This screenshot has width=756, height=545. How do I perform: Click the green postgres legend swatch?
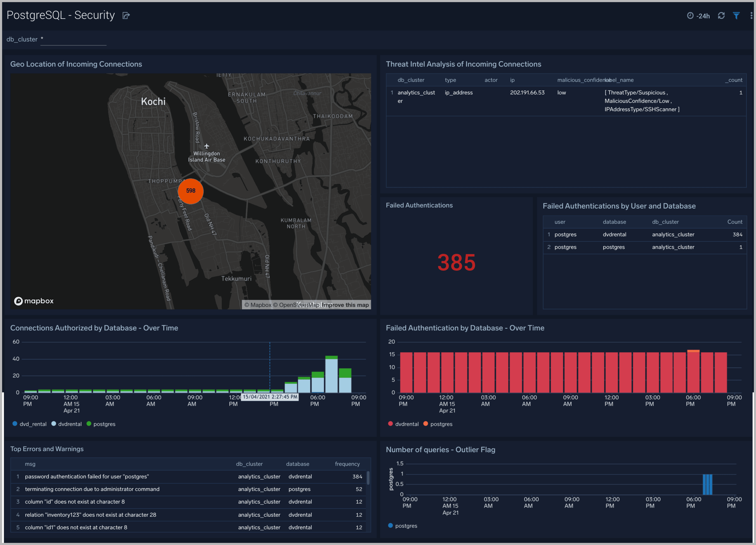tap(89, 424)
